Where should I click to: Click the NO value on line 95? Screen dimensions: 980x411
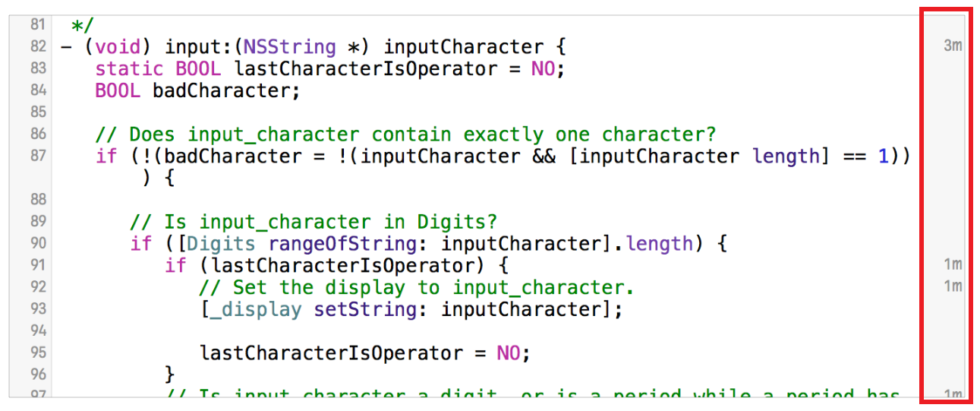pyautogui.click(x=508, y=354)
